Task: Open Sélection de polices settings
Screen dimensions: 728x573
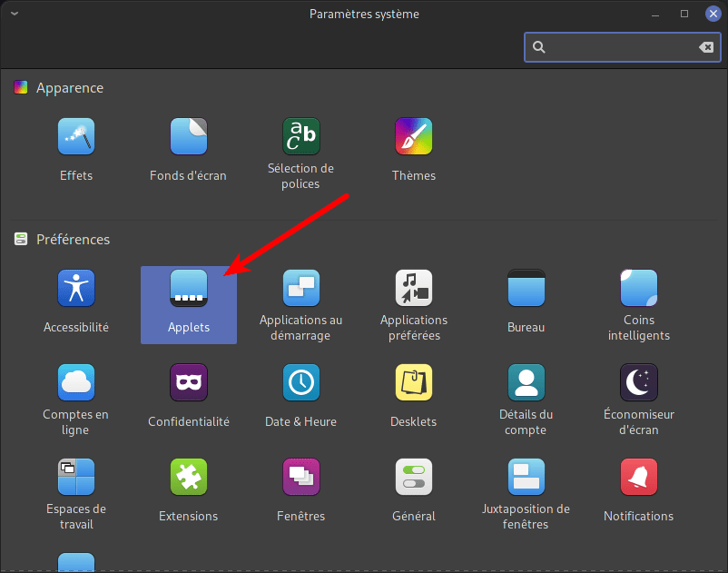Action: click(x=300, y=137)
